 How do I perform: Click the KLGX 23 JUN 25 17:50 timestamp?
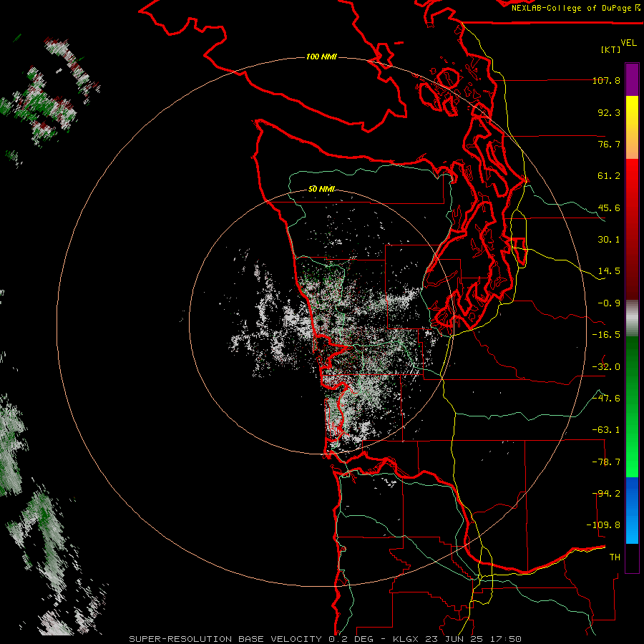(457, 639)
